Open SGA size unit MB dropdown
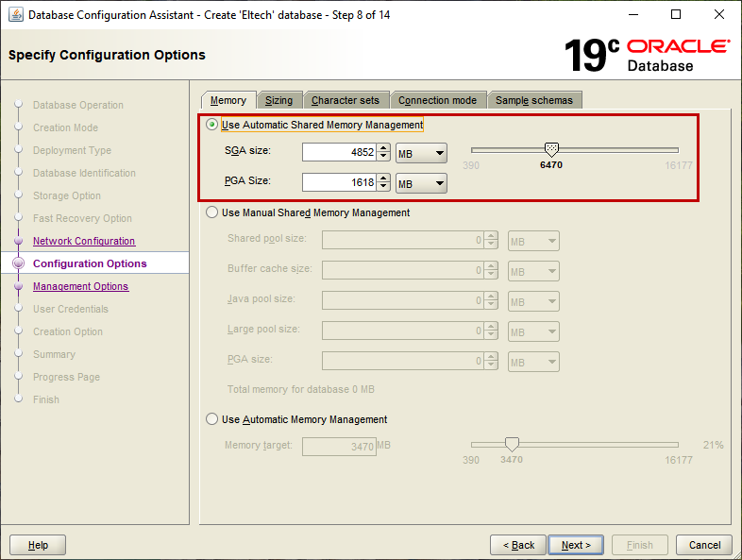The height and width of the screenshot is (560, 742). click(x=421, y=153)
